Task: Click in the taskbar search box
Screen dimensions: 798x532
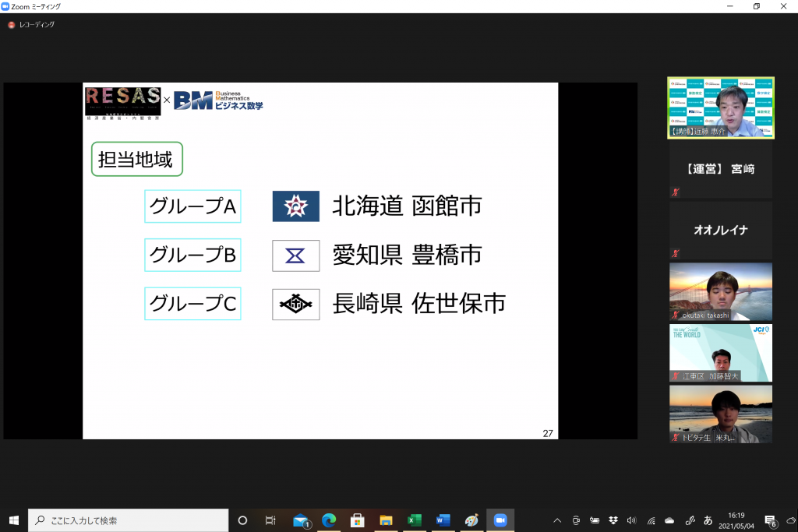Action: pos(129,520)
